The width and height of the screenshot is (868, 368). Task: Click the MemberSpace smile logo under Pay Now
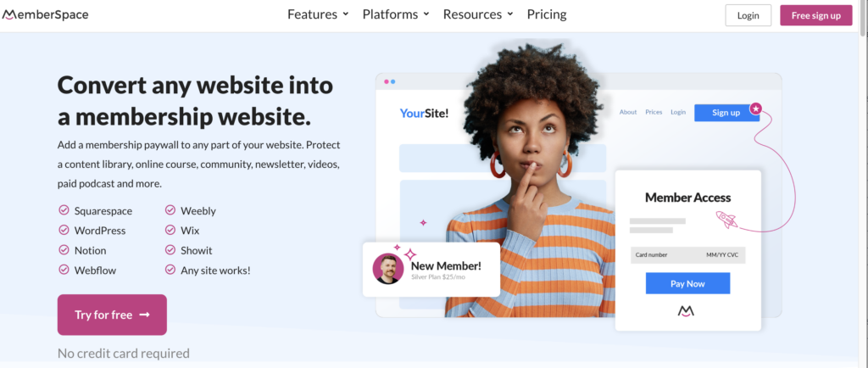[686, 311]
